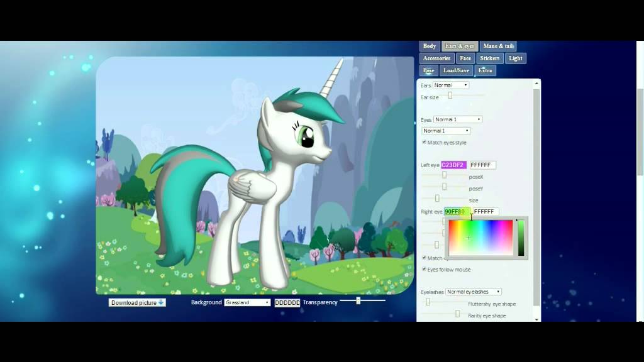Open the Eyelashes dropdown
The width and height of the screenshot is (644, 362).
tap(474, 292)
